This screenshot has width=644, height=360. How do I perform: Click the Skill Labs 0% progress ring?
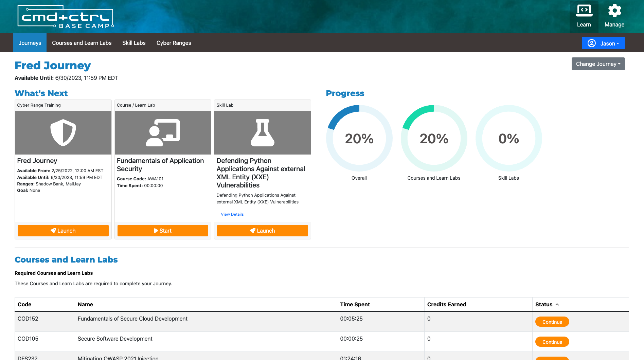pyautogui.click(x=509, y=138)
